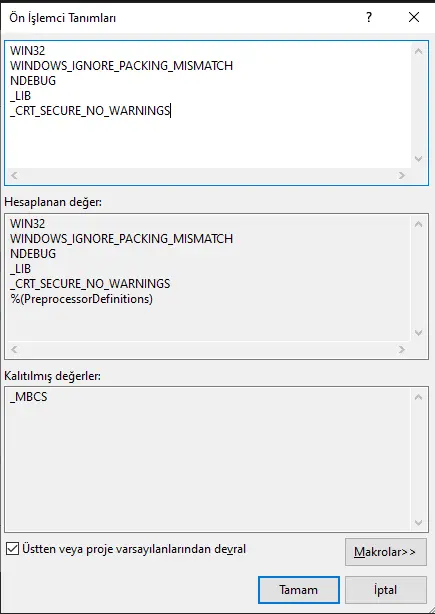Toggle Üstten veya proje varsayılanlarından devral checkbox
Image resolution: width=435 pixels, height=614 pixels.
(x=13, y=549)
